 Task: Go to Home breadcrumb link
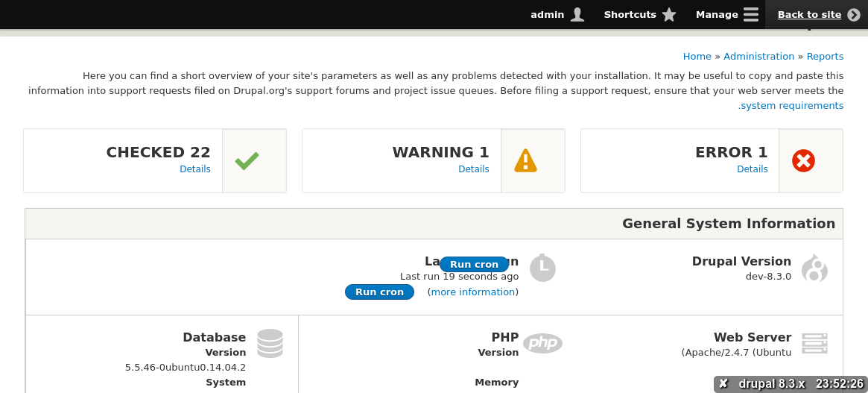697,57
